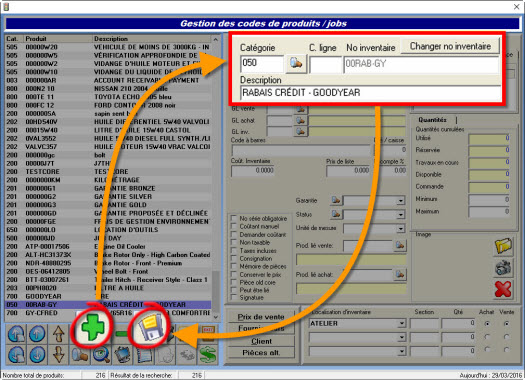Select Vente radio on the ATELIER row
The height and width of the screenshot is (380, 525).
pos(507,323)
